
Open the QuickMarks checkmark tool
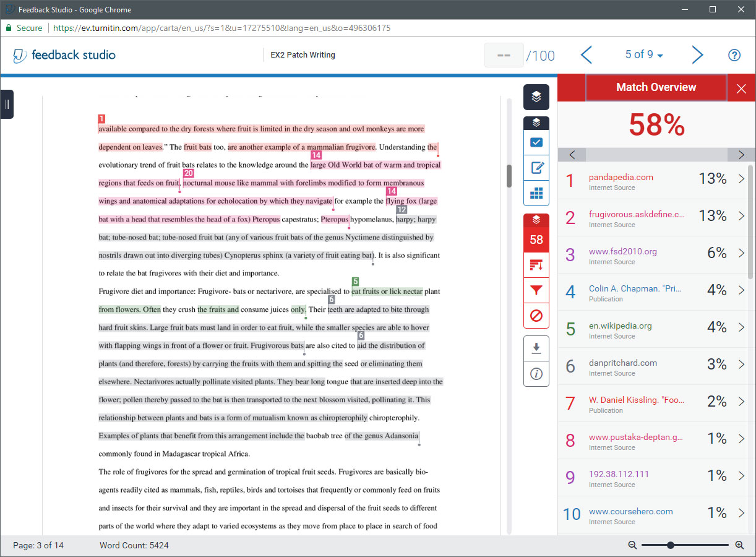536,142
